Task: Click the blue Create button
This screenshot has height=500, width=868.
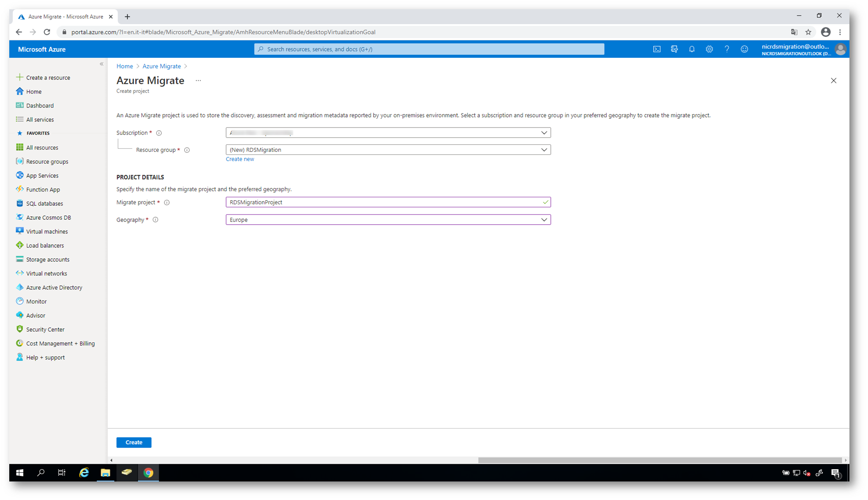Action: (134, 443)
